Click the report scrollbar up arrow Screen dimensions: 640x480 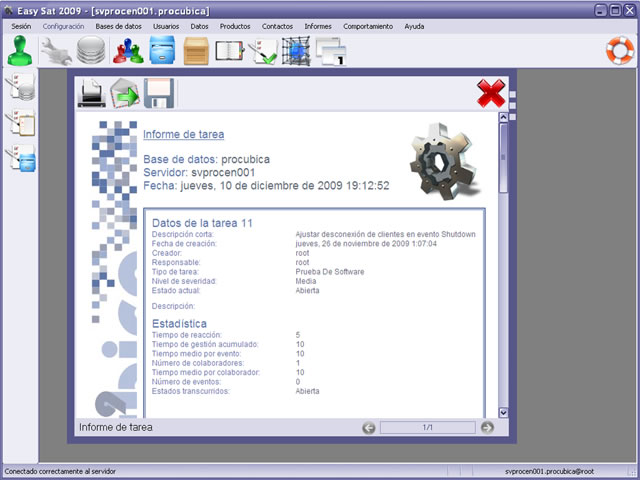pyautogui.click(x=503, y=118)
